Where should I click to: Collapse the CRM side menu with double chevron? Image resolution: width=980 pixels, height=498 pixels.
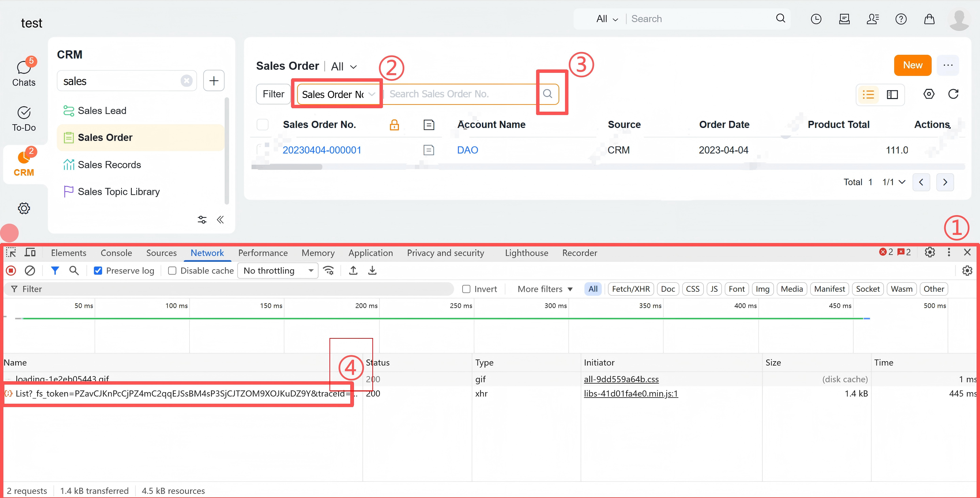tap(220, 220)
